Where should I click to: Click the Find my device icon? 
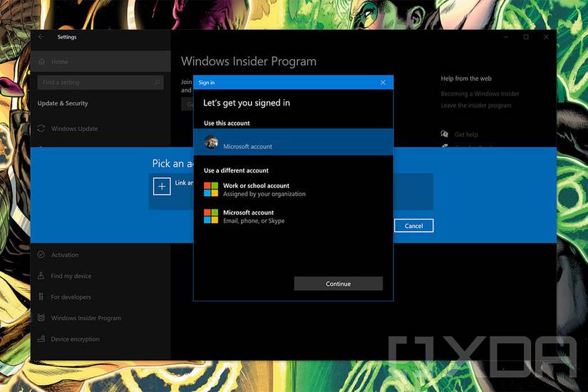pos(41,276)
